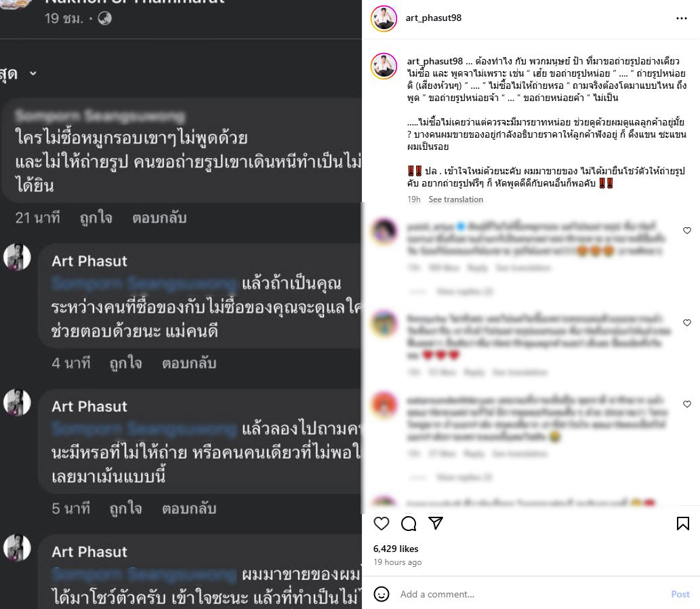Open the emoji picker smiley icon
This screenshot has height=609, width=700.
tap(382, 594)
